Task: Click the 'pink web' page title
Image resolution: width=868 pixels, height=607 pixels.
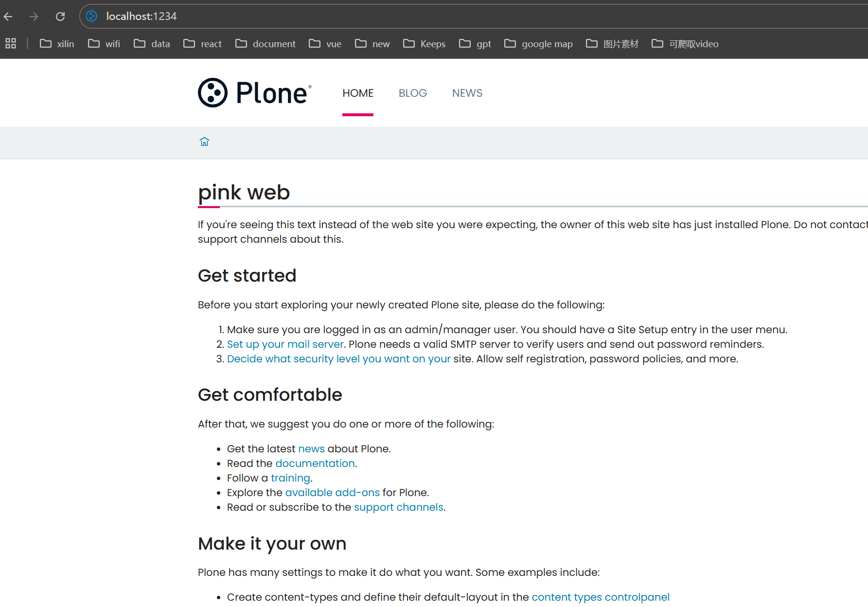Action: (x=244, y=193)
